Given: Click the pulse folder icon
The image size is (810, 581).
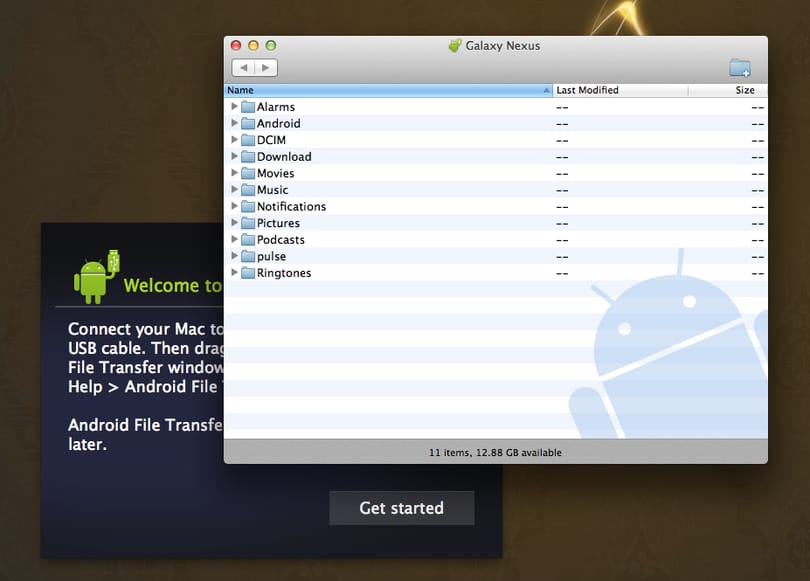Looking at the screenshot, I should (248, 256).
